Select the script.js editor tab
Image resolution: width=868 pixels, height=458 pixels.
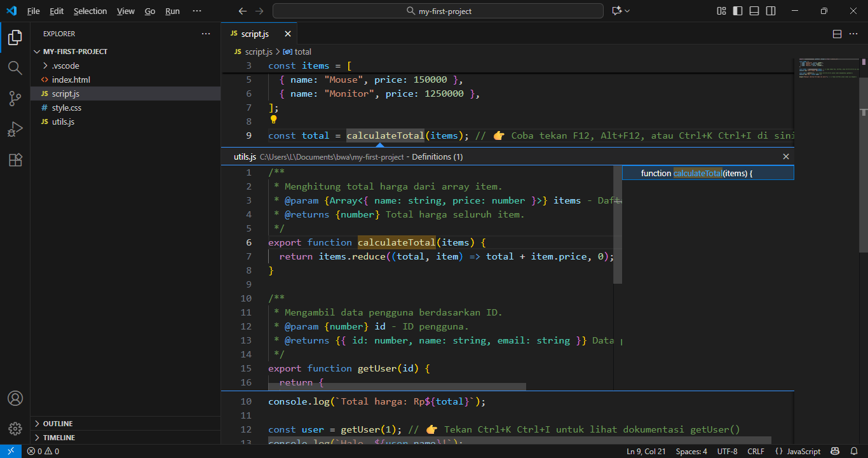pyautogui.click(x=255, y=34)
